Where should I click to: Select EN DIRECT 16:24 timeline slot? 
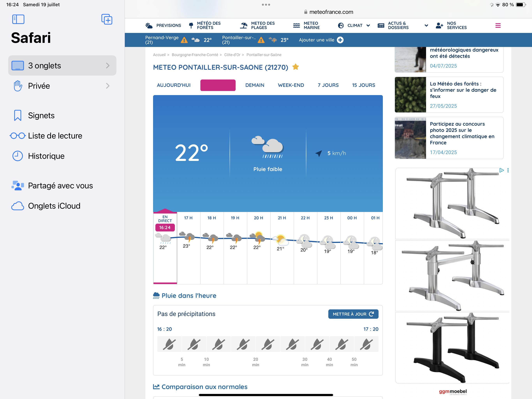tap(165, 248)
